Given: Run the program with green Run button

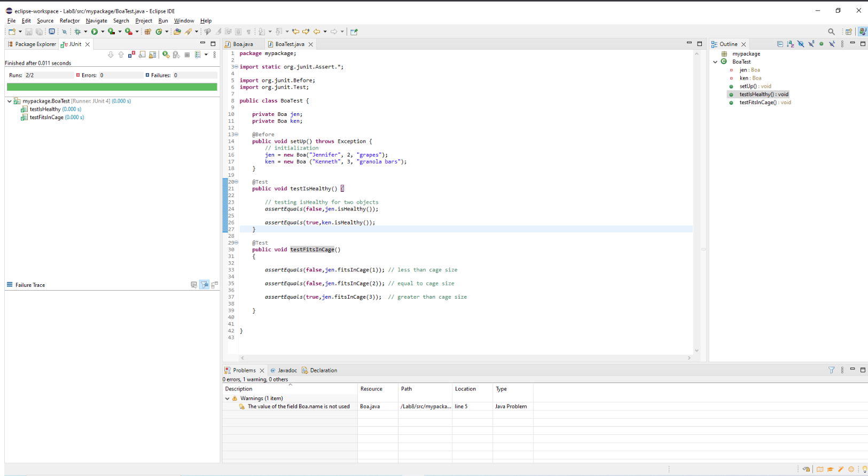Looking at the screenshot, I should coord(95,32).
